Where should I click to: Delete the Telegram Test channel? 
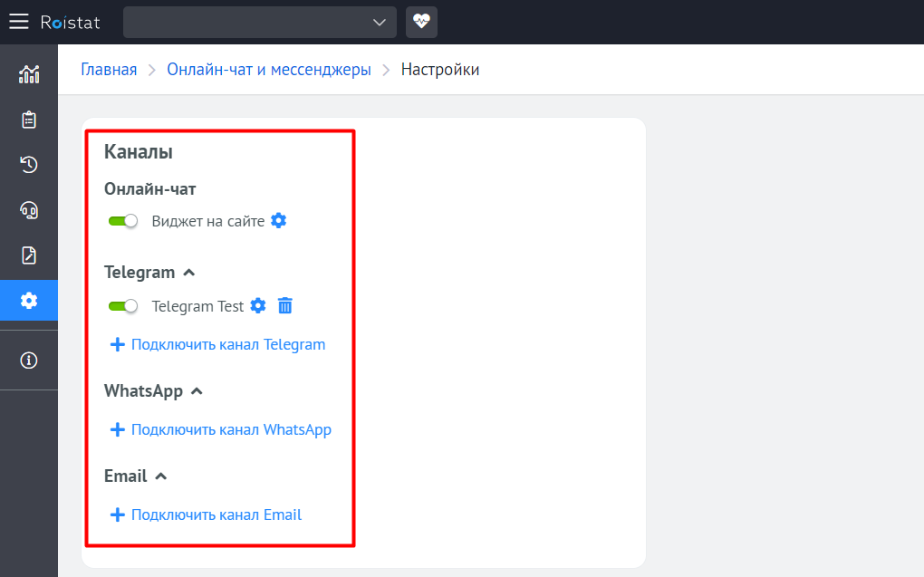(285, 306)
